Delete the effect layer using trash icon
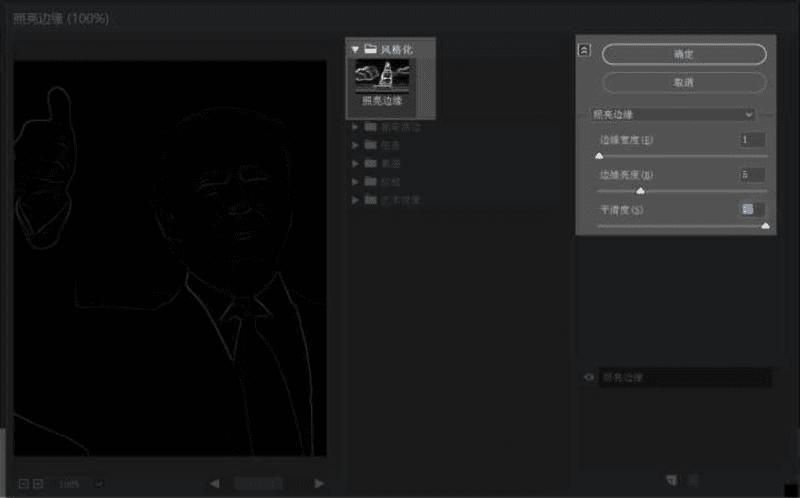 point(693,480)
